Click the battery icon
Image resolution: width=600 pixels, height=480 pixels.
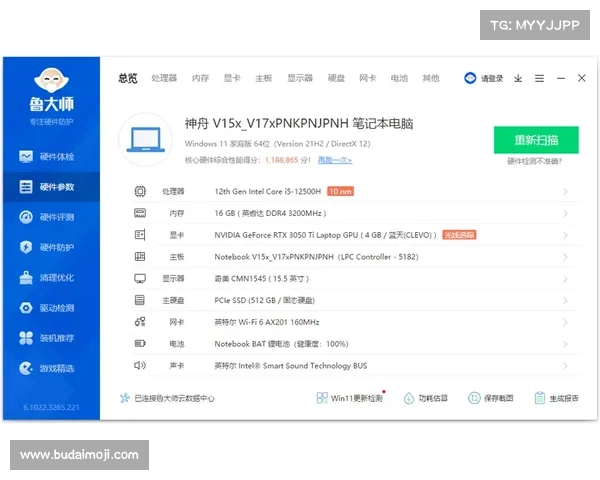click(x=140, y=343)
